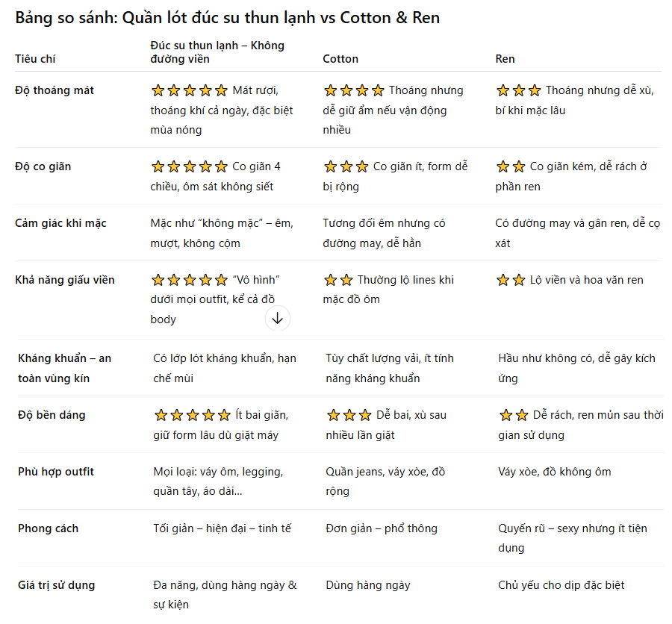Click the four-star Cotton rating for thoáng mát

point(354,90)
